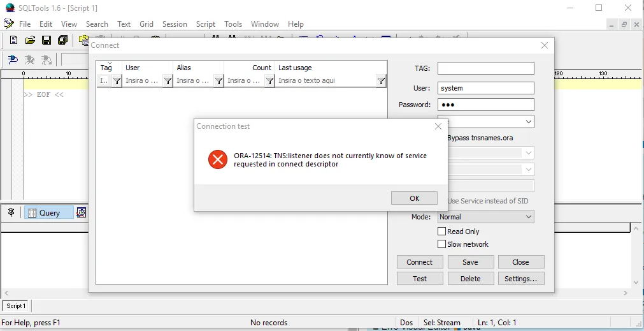Open the Session menu
644x331 pixels.
click(x=175, y=24)
